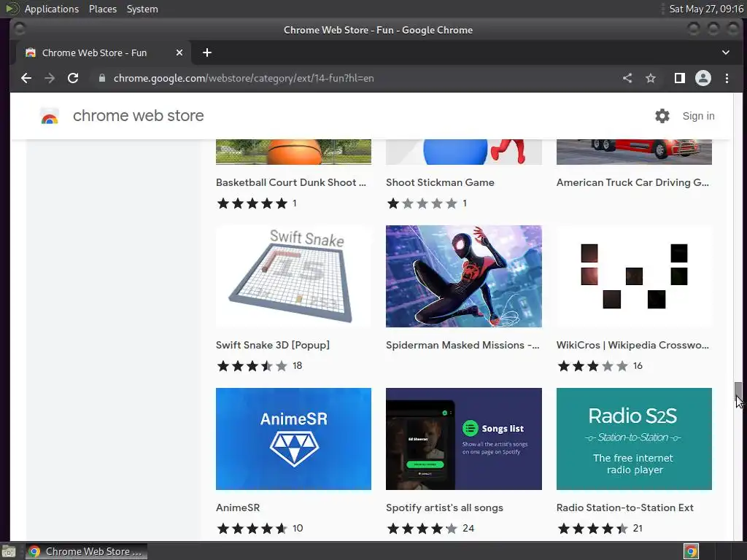Image resolution: width=747 pixels, height=560 pixels.
Task: Open Swift Snake 3D thumbnail
Action: (x=293, y=276)
